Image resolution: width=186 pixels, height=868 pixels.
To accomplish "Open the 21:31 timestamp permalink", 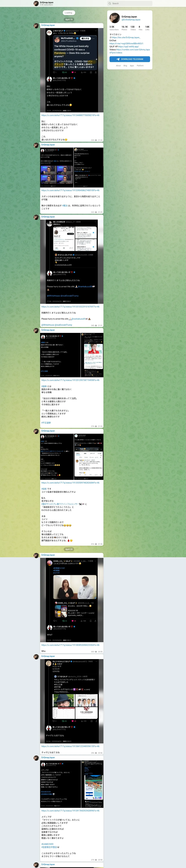I will click(100, 325).
